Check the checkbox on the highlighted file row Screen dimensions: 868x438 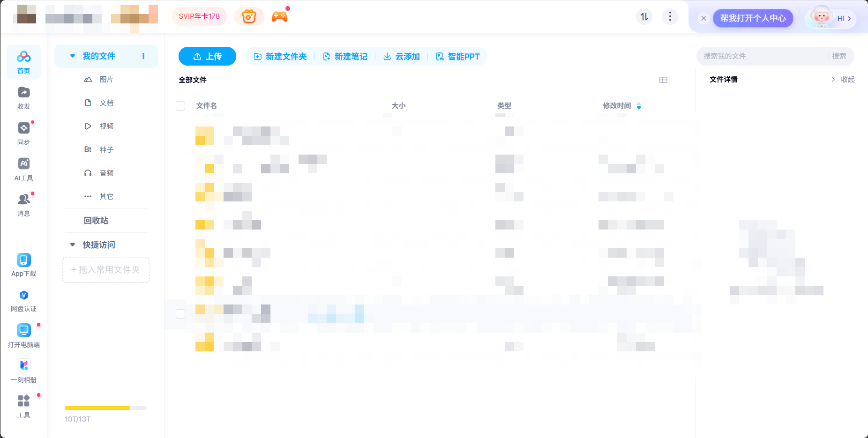(x=180, y=314)
